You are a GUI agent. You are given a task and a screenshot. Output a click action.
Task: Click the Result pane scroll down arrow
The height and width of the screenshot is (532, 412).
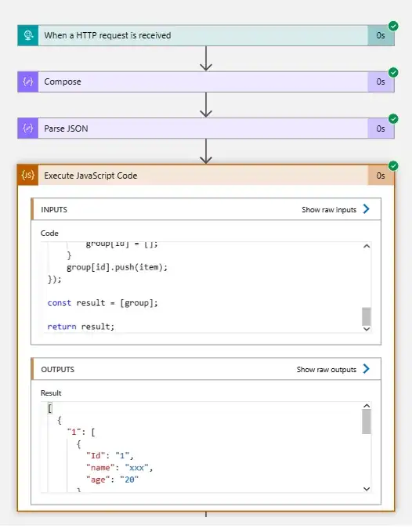(367, 489)
